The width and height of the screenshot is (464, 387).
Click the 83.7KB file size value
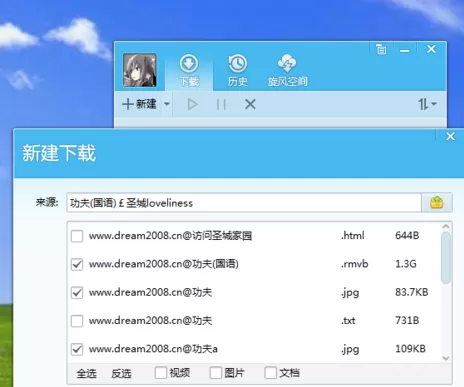coord(412,292)
